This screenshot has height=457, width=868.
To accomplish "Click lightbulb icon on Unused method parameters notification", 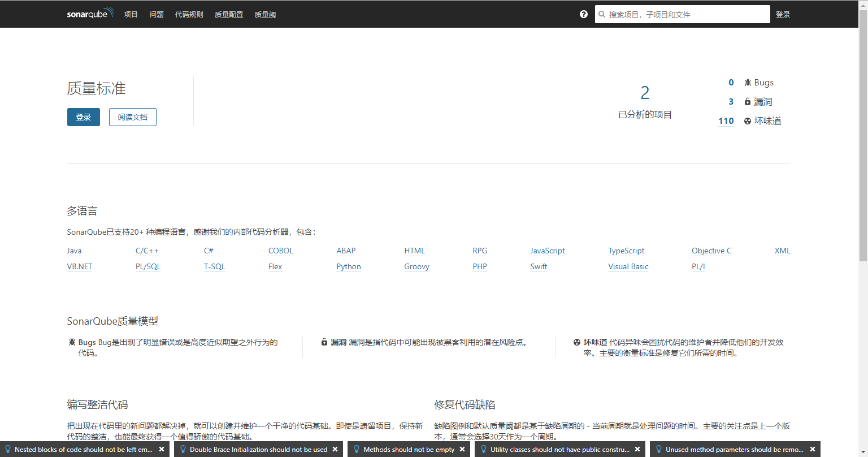I will pos(659,449).
